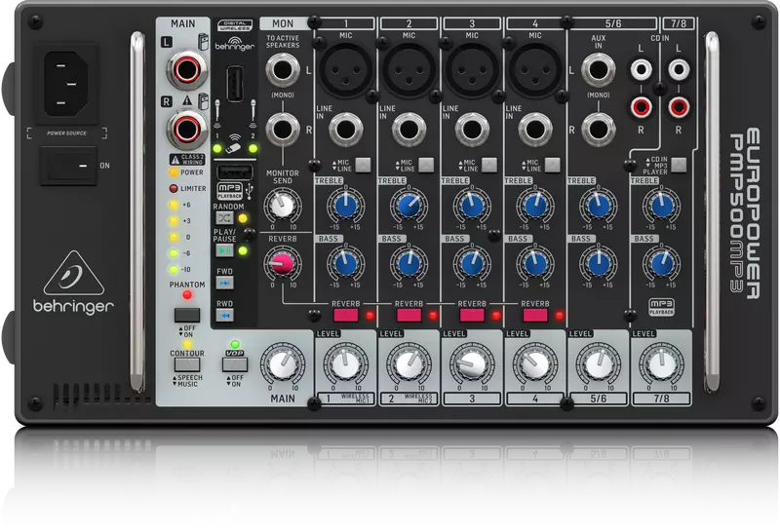
Task: Click the Behringer triangle logo
Action: 74,274
